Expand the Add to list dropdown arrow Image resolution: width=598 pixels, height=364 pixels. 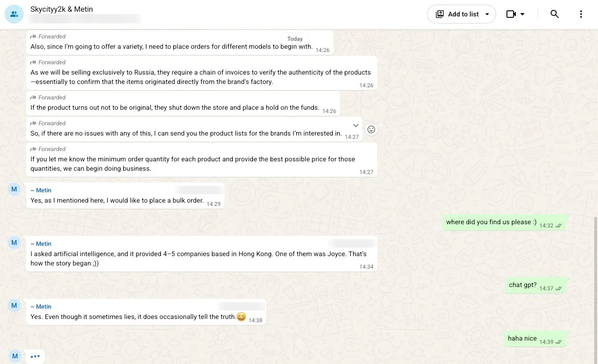point(487,14)
